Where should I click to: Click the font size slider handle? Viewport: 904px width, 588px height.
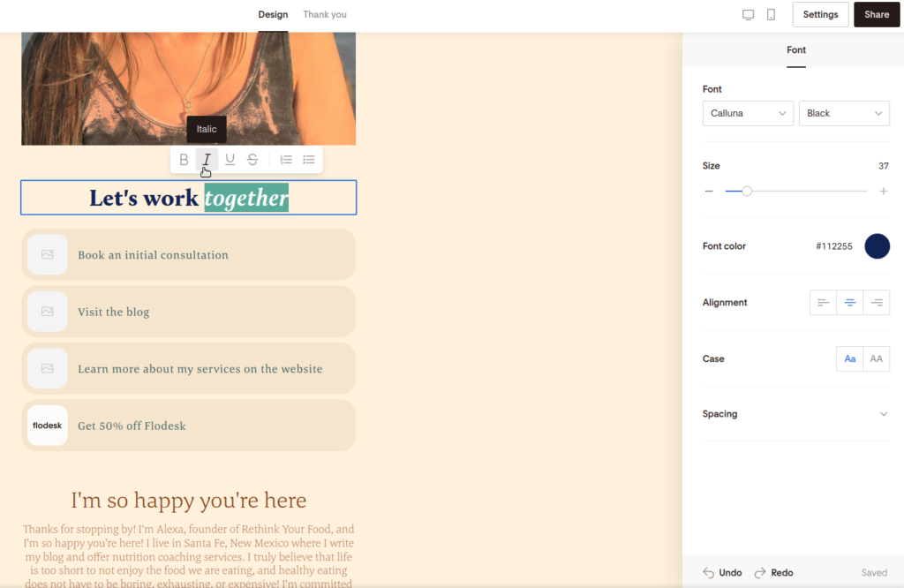click(747, 191)
